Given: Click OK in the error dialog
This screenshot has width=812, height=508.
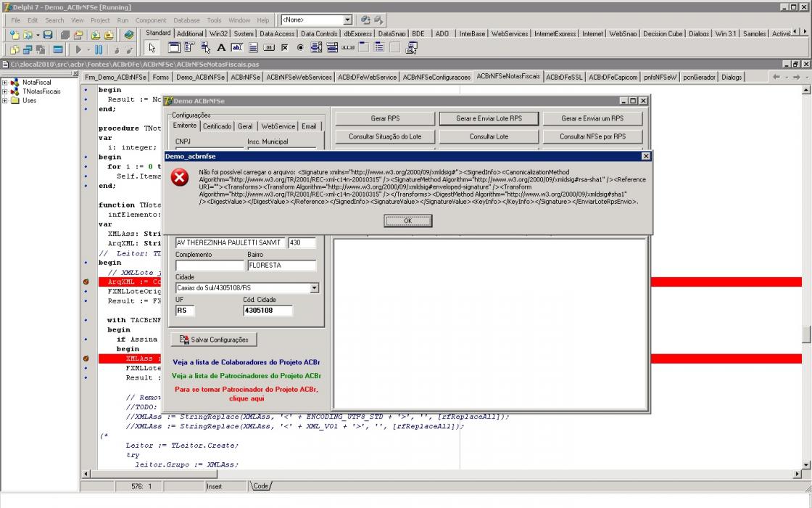Looking at the screenshot, I should 407,221.
